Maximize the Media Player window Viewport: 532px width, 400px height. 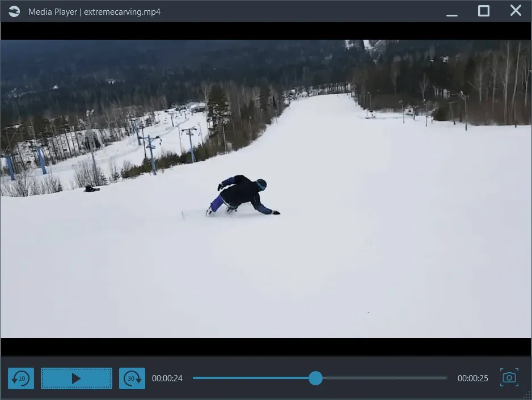(484, 11)
